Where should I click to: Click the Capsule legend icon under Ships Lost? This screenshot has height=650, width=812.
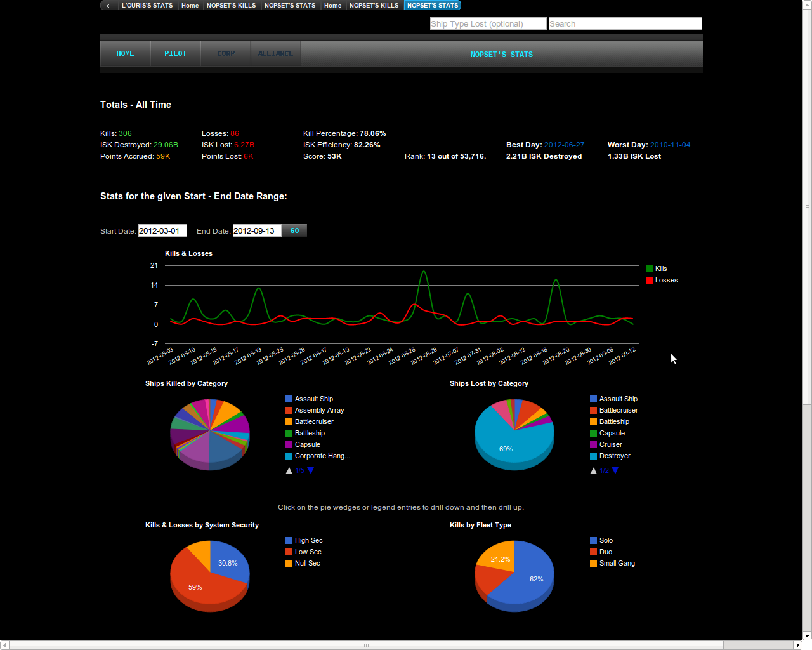[x=594, y=433]
